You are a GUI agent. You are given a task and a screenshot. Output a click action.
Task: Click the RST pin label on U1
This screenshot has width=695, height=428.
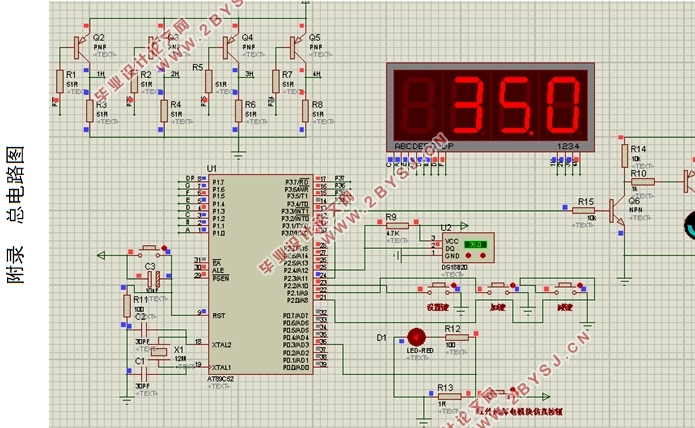coord(219,315)
